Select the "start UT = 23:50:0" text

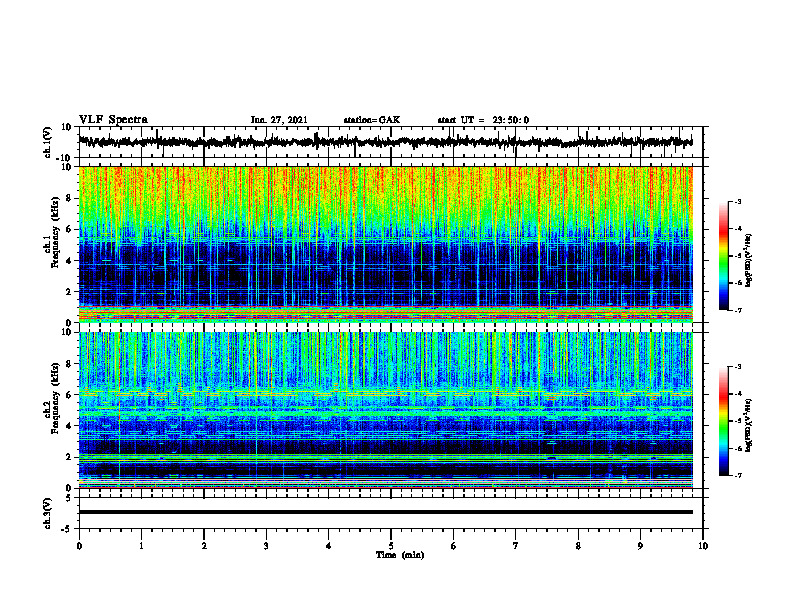483,120
